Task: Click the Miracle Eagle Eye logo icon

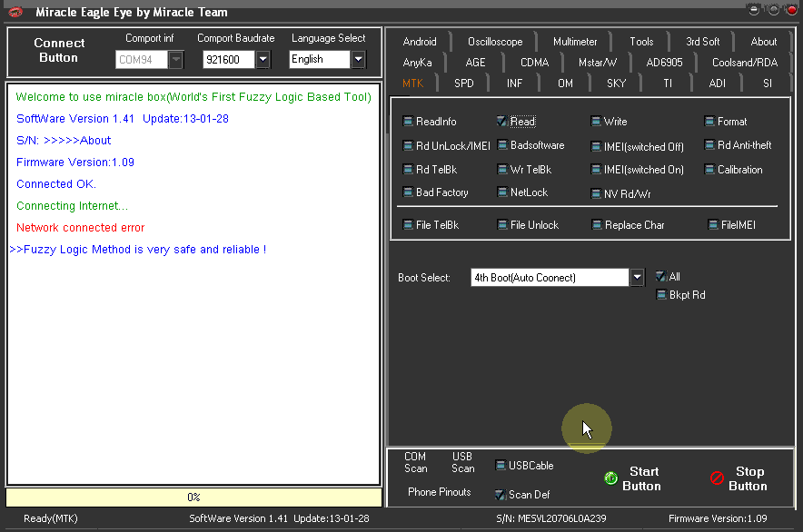Action: 15,12
